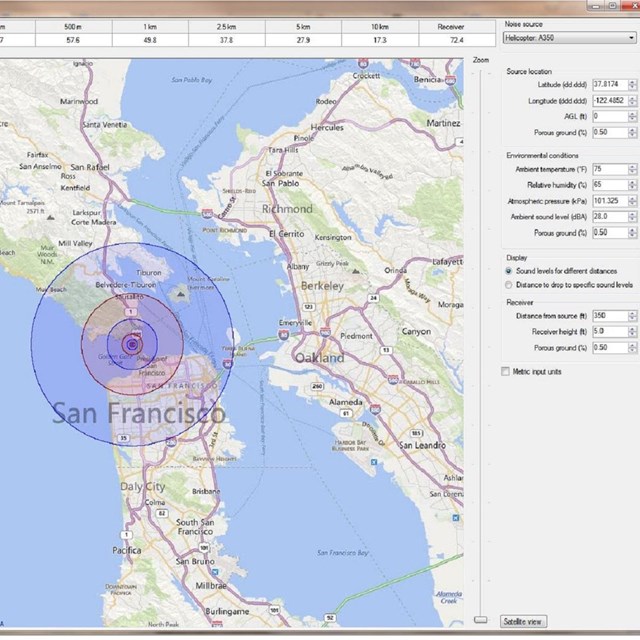640x640 pixels.
Task: Open the Noise source dropdown
Action: coord(567,38)
